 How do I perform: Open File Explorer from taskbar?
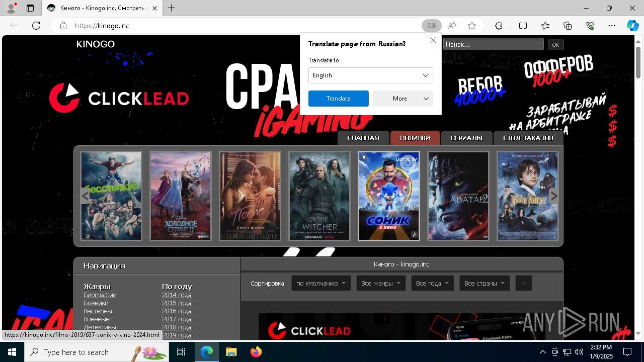click(x=231, y=352)
